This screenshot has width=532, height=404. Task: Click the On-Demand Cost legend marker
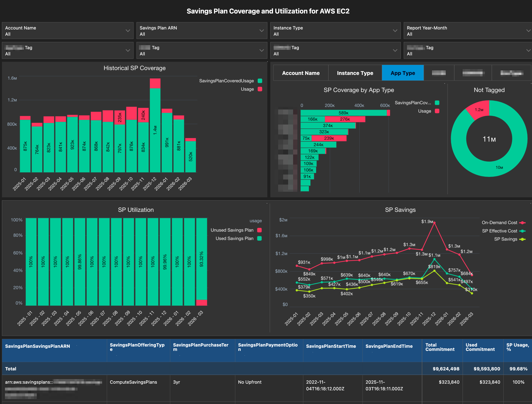tap(522, 223)
